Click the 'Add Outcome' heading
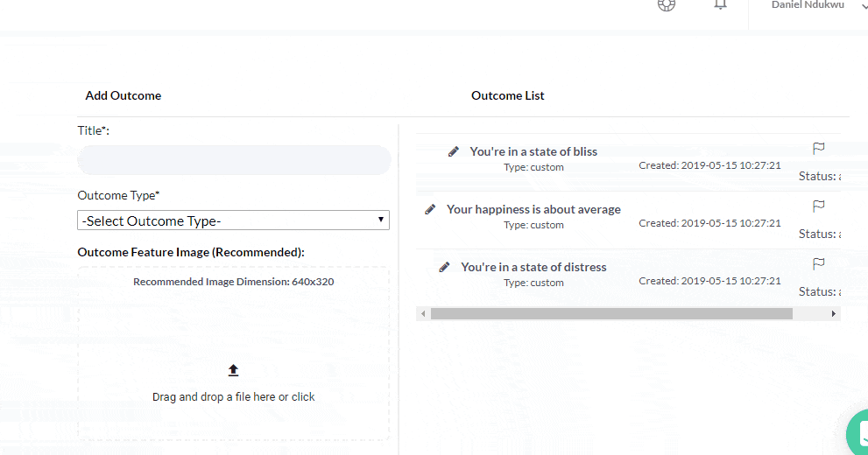868x455 pixels. 123,95
